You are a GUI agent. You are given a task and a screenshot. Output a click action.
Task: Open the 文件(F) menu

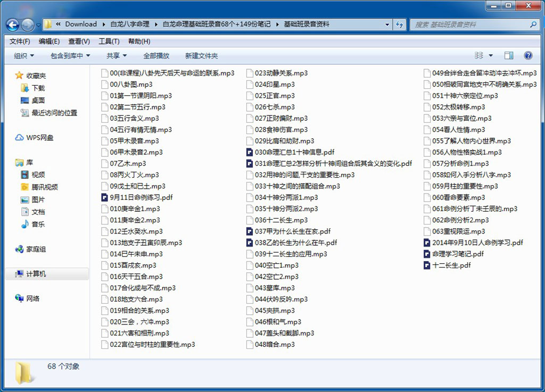pos(20,41)
